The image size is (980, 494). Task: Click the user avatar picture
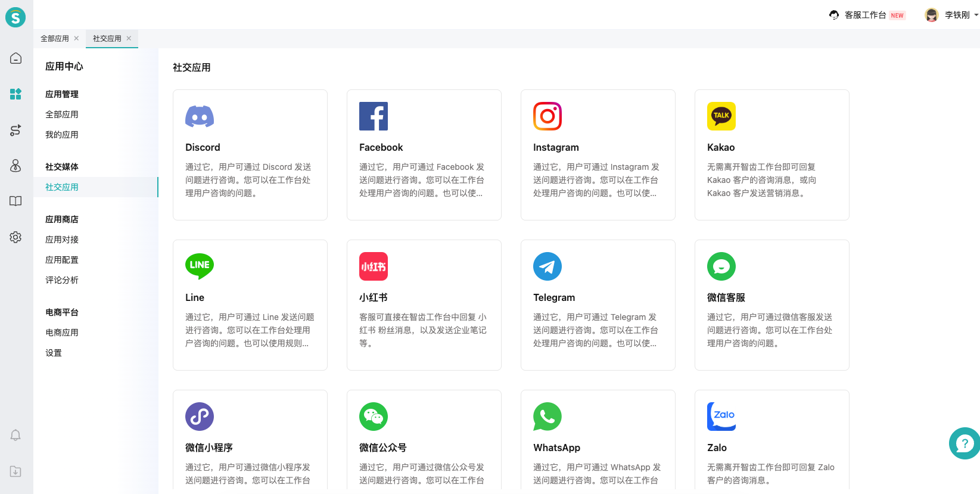point(932,15)
